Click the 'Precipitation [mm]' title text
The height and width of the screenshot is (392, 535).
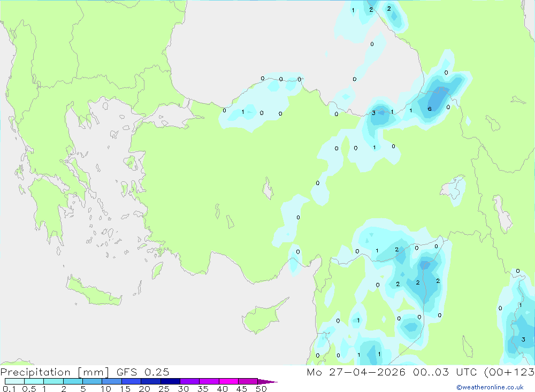pyautogui.click(x=55, y=372)
